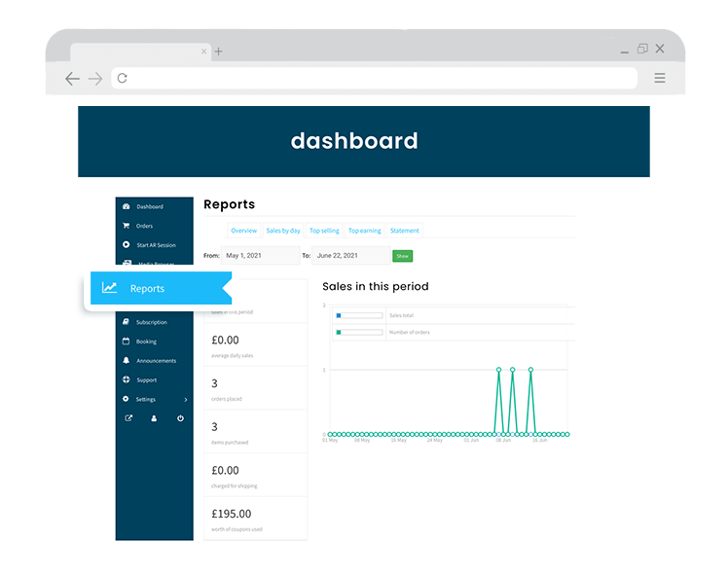Click the £0.00 average daily sales value
This screenshot has width=728, height=576.
[225, 341]
